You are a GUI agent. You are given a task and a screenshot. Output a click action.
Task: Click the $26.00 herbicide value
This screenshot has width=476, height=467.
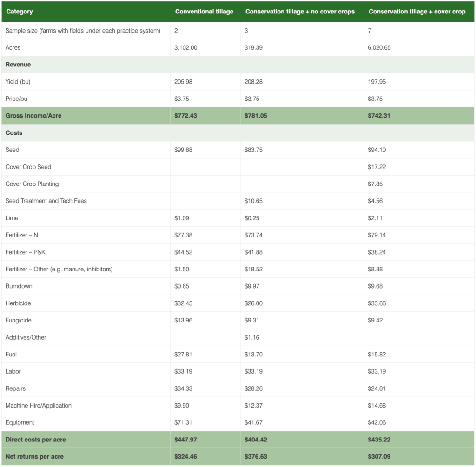[x=253, y=303]
